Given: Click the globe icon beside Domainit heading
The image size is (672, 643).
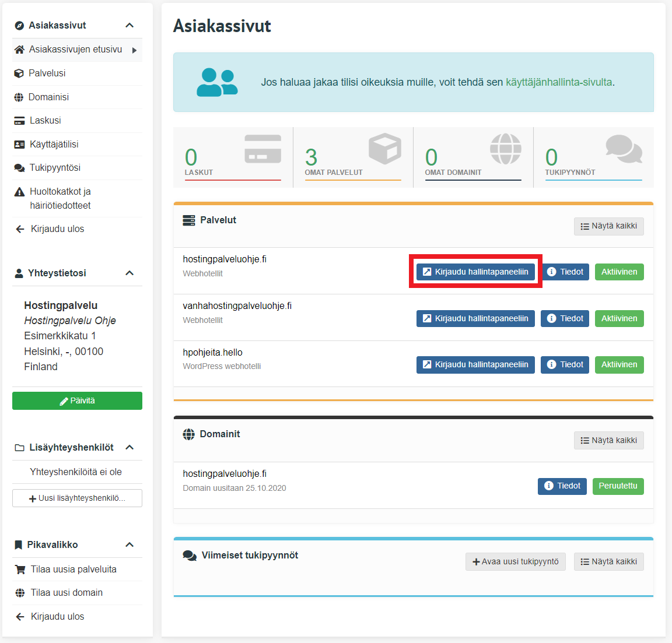Looking at the screenshot, I should coord(189,434).
